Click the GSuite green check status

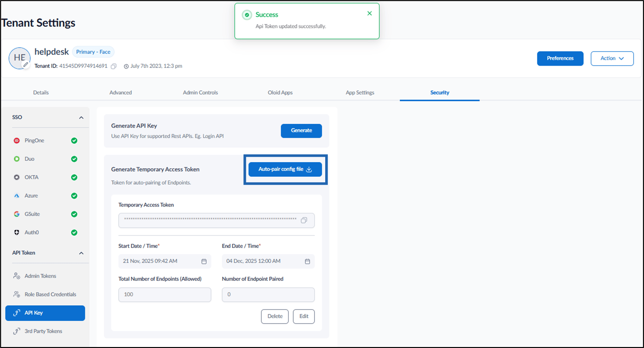click(x=74, y=214)
